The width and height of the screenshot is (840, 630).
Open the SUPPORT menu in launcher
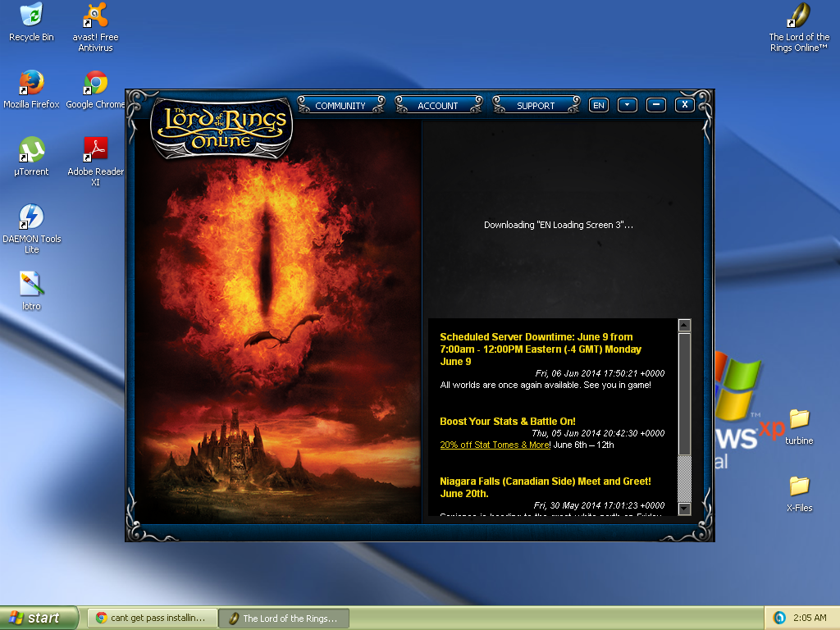pyautogui.click(x=536, y=105)
